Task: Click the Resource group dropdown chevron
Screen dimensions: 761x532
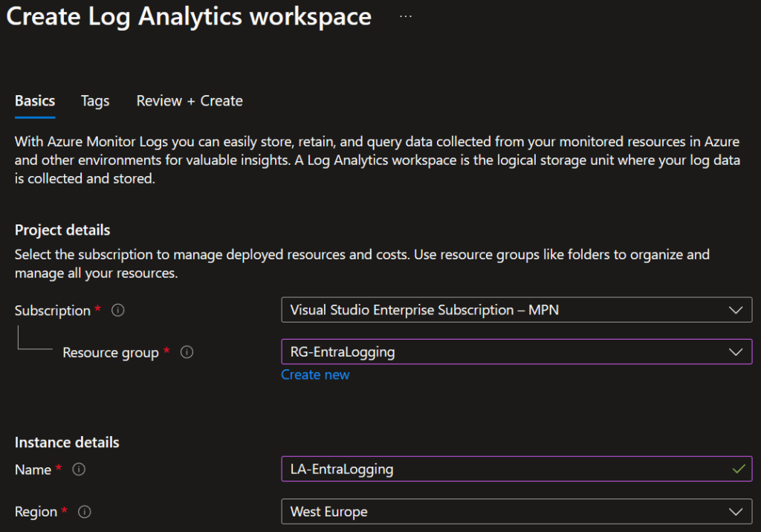Action: click(736, 351)
